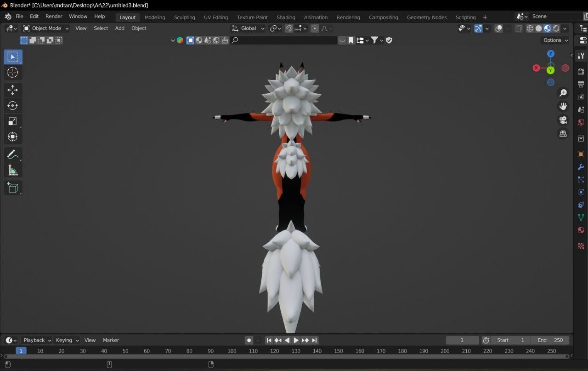Image resolution: width=588 pixels, height=371 pixels.
Task: Toggle viewport gizmos display
Action: click(478, 29)
